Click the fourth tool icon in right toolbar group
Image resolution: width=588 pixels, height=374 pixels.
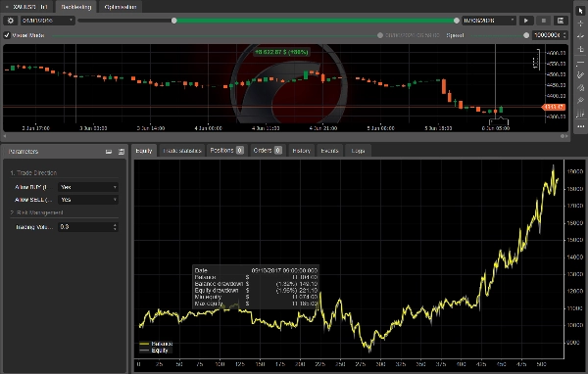pyautogui.click(x=581, y=49)
